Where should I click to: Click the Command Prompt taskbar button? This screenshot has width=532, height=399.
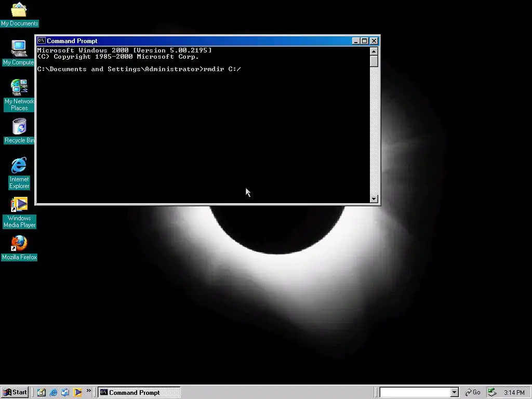click(x=139, y=392)
